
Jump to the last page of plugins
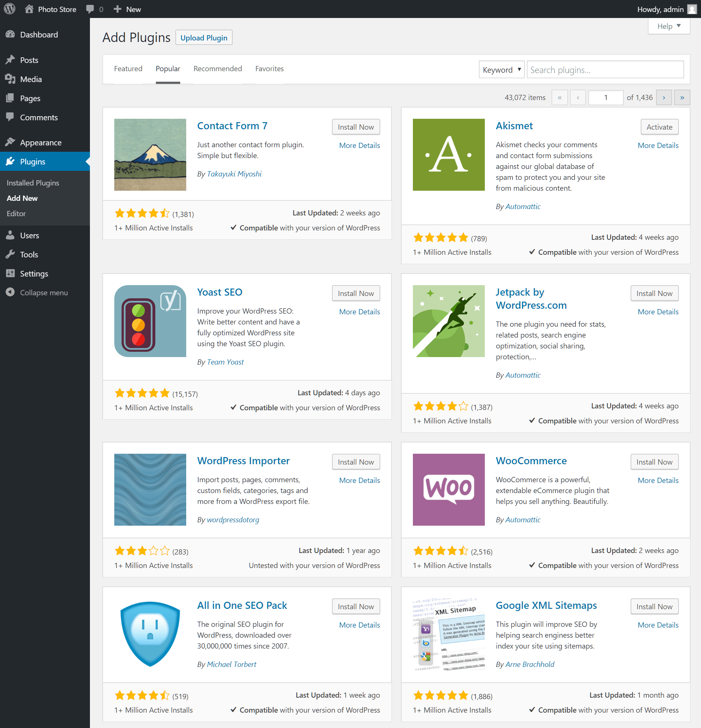[x=682, y=97]
